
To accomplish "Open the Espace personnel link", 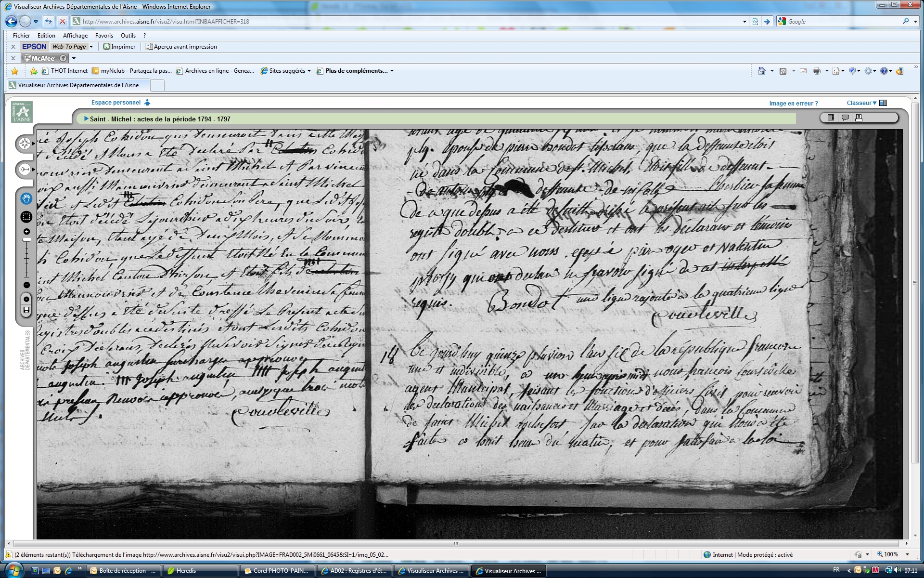I will (116, 103).
